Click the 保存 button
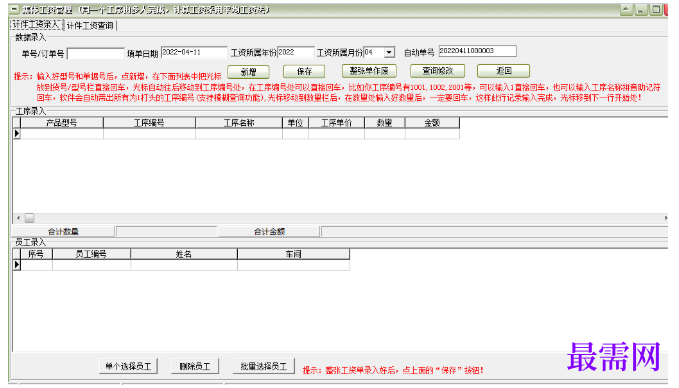This screenshot has height=388, width=679. [x=304, y=71]
